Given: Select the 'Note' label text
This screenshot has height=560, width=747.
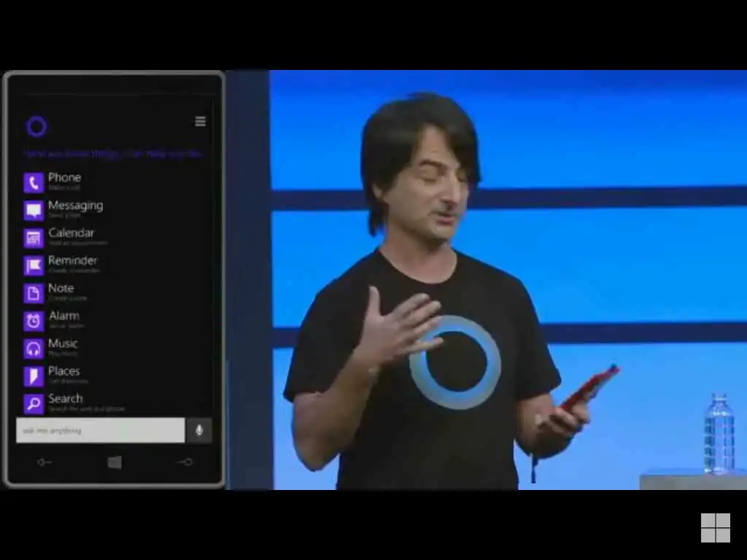Looking at the screenshot, I should click(61, 288).
